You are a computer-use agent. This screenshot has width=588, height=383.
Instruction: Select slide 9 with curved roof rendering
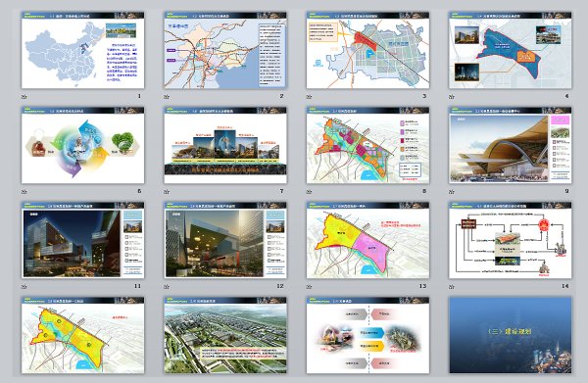pyautogui.click(x=510, y=145)
